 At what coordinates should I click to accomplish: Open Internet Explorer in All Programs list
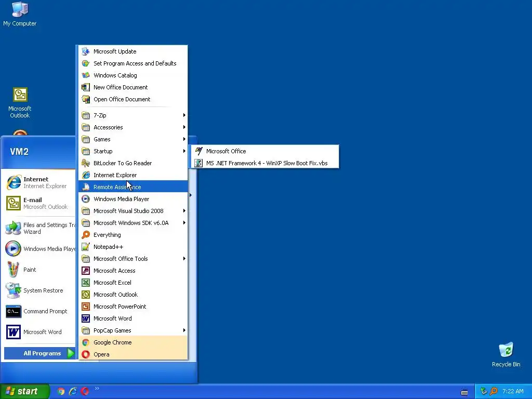point(133,175)
